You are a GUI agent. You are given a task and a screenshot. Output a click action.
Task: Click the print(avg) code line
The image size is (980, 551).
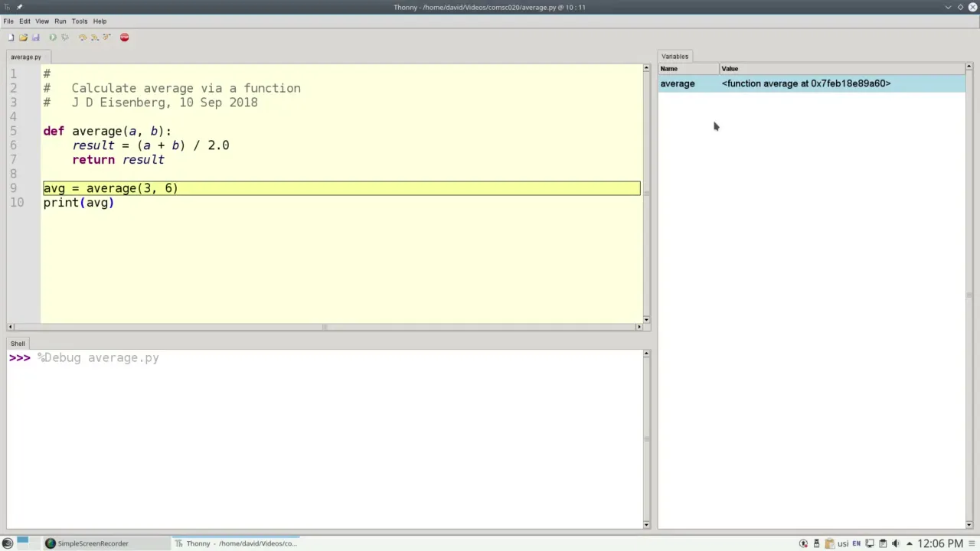pos(78,203)
